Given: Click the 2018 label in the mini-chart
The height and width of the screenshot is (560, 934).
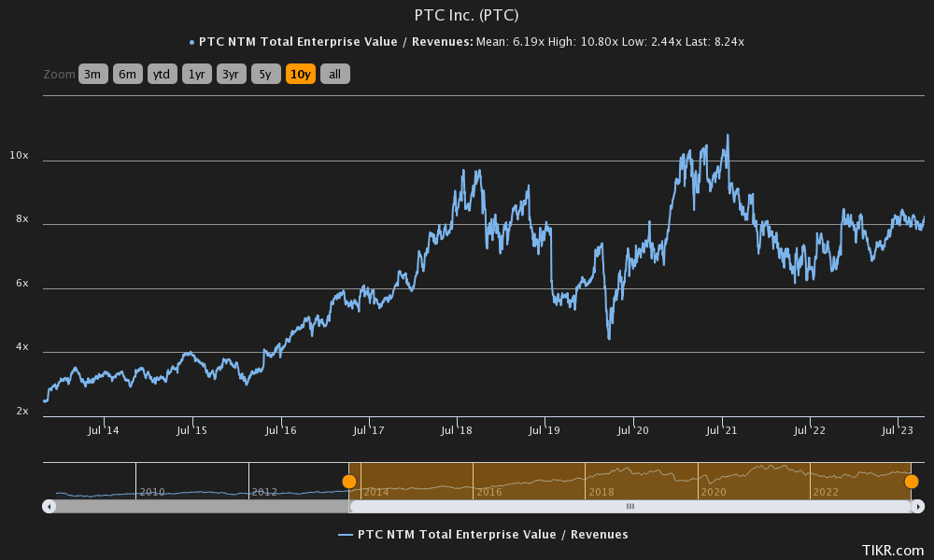Looking at the screenshot, I should [600, 491].
